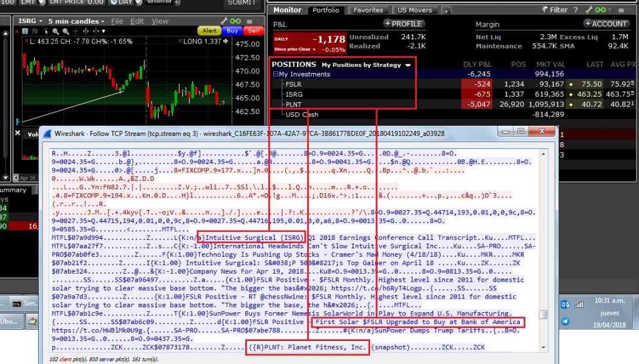This screenshot has width=639, height=364.
Task: Click the compress time-axis icon
Action: 95,31
